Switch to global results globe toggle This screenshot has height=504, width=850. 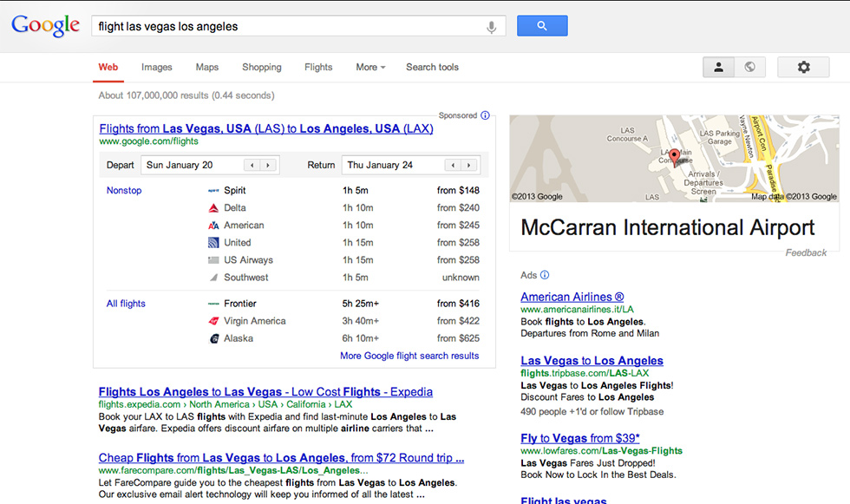(749, 68)
